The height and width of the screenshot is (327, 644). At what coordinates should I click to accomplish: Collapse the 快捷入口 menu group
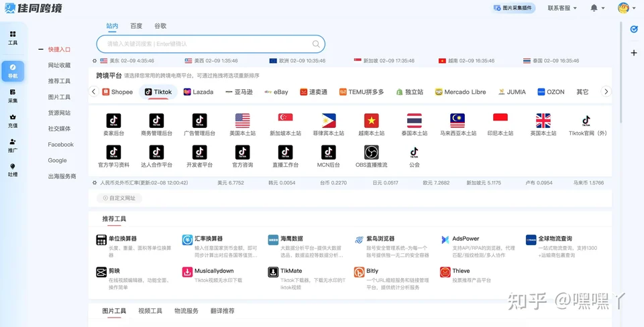(x=41, y=49)
